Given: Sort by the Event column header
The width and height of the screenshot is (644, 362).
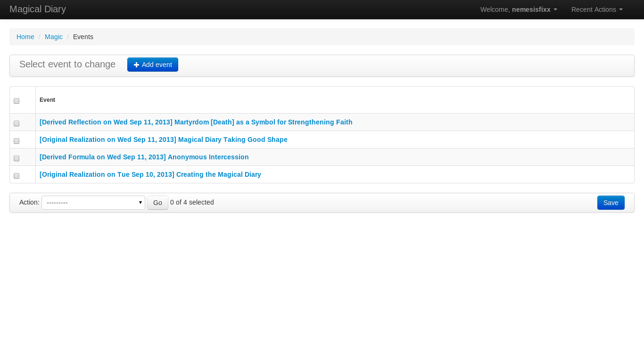Looking at the screenshot, I should pyautogui.click(x=47, y=100).
